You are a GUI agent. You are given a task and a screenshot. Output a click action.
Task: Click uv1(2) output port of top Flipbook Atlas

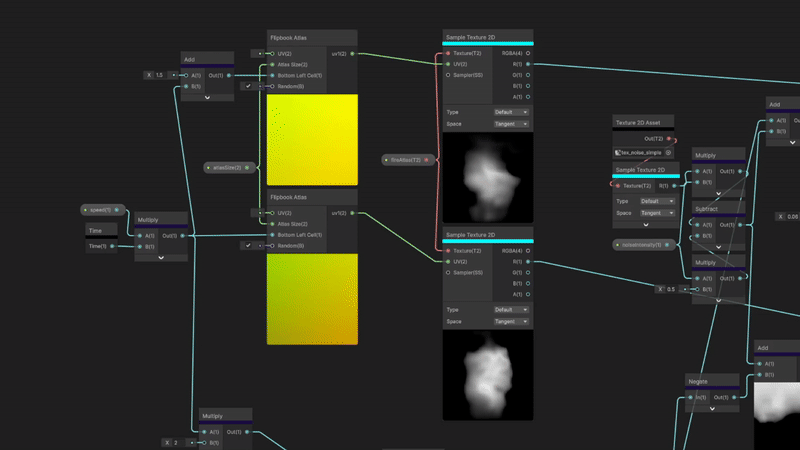pos(352,53)
